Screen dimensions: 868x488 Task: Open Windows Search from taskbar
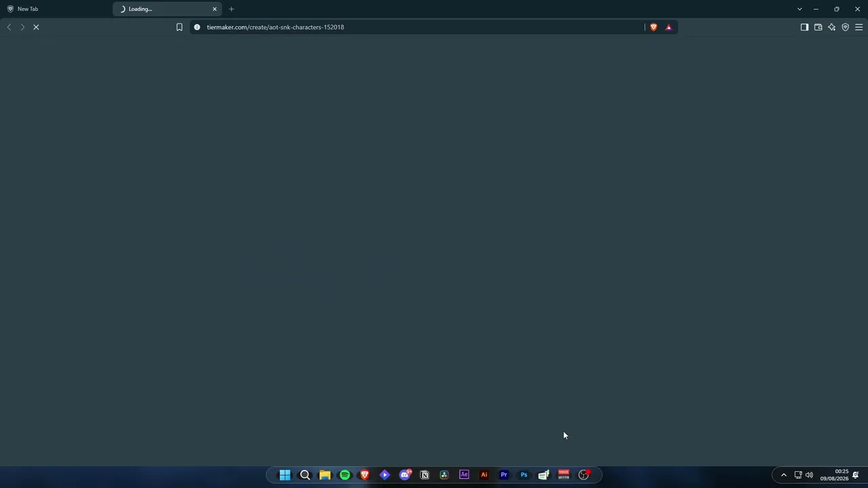(305, 475)
